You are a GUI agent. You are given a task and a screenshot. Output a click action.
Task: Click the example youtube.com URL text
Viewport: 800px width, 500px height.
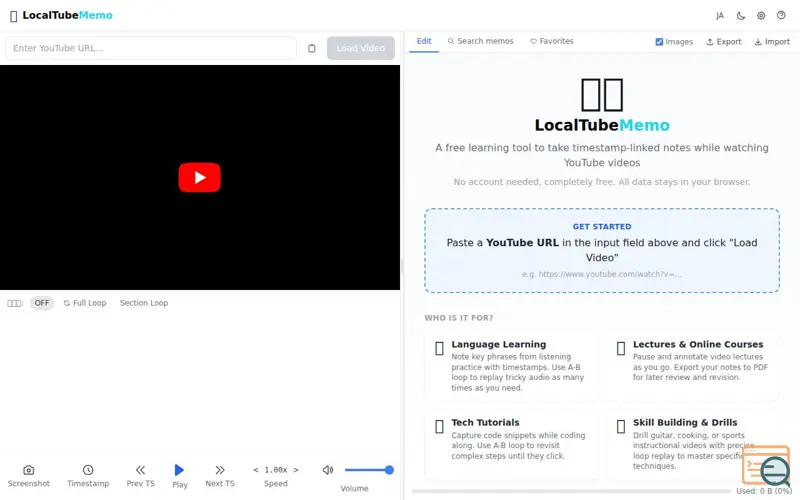point(602,274)
